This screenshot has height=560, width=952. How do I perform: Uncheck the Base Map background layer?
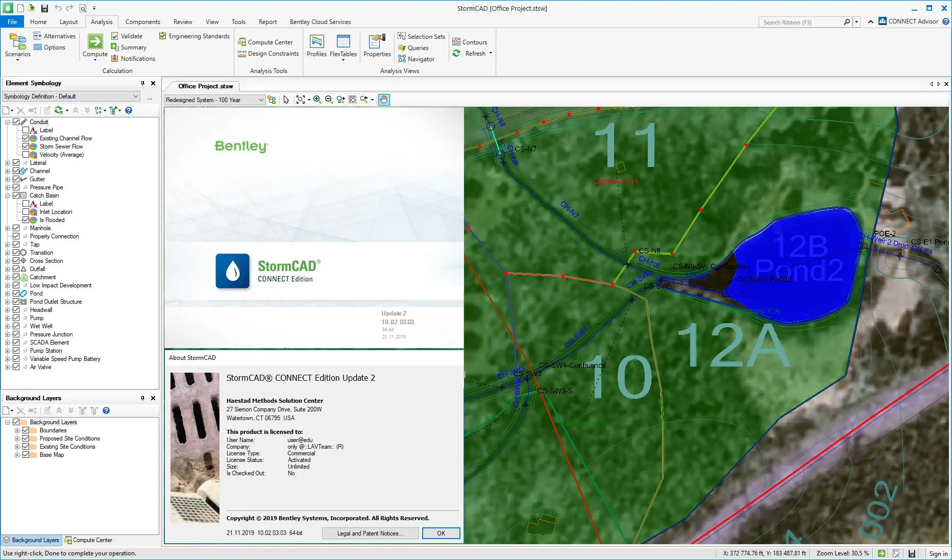coord(26,455)
